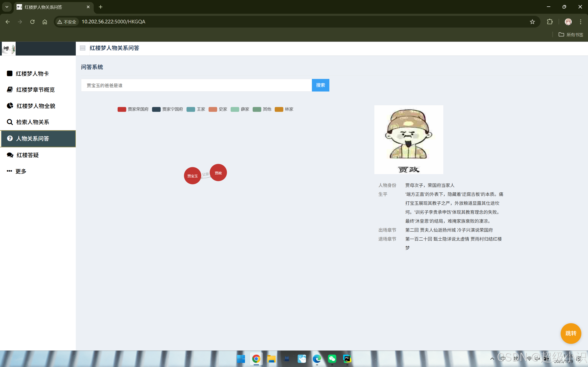Open tab search dropdown arrow

pyautogui.click(x=7, y=7)
